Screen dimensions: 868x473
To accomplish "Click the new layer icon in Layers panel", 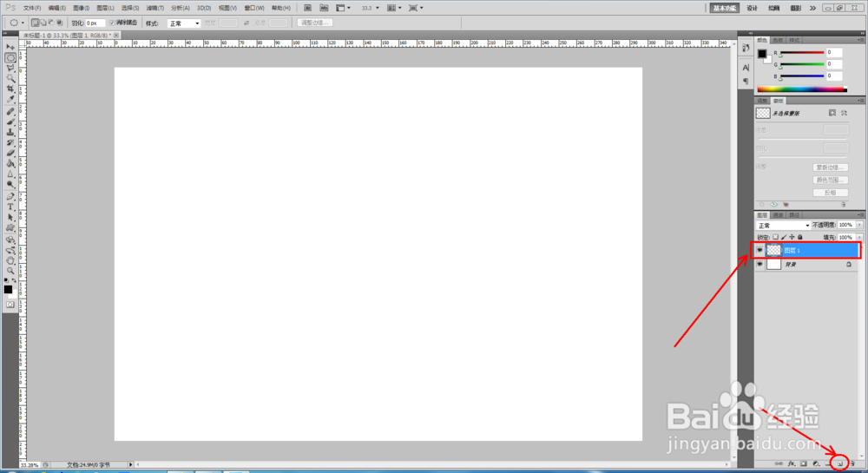I will pos(839,463).
